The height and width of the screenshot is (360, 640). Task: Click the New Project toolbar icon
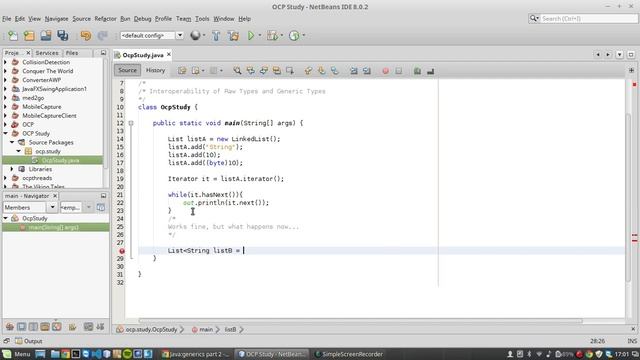29,36
